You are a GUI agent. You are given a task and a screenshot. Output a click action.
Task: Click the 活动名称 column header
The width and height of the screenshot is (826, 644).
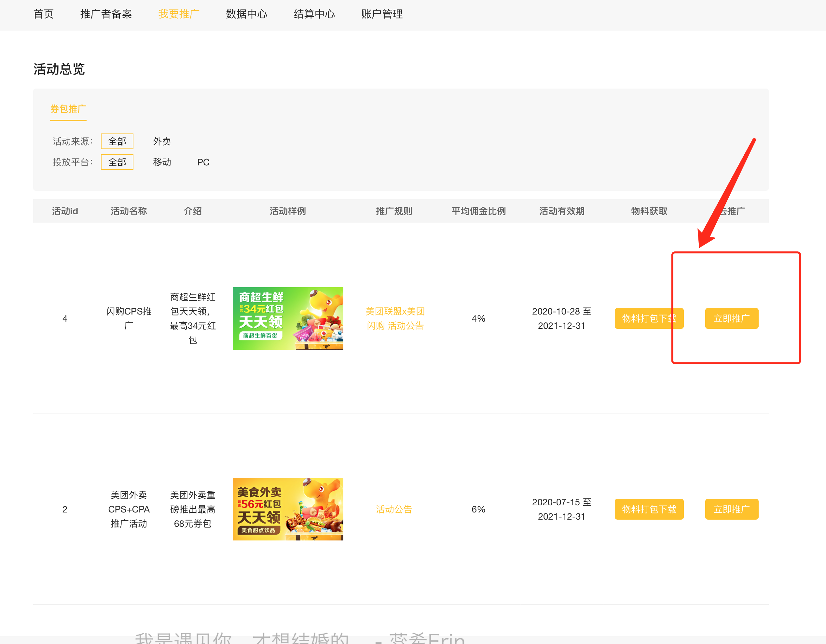coord(129,211)
